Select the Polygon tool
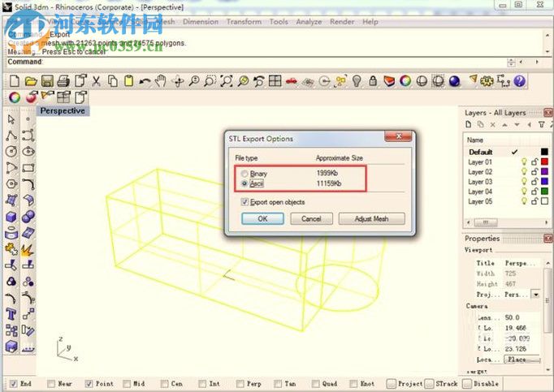This screenshot has height=392, width=554. [11, 184]
